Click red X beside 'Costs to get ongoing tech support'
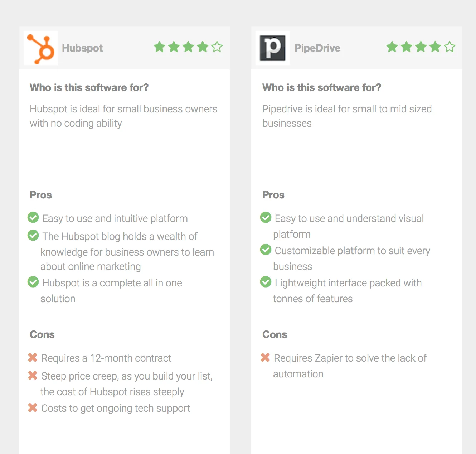The width and height of the screenshot is (476, 454). (x=33, y=407)
